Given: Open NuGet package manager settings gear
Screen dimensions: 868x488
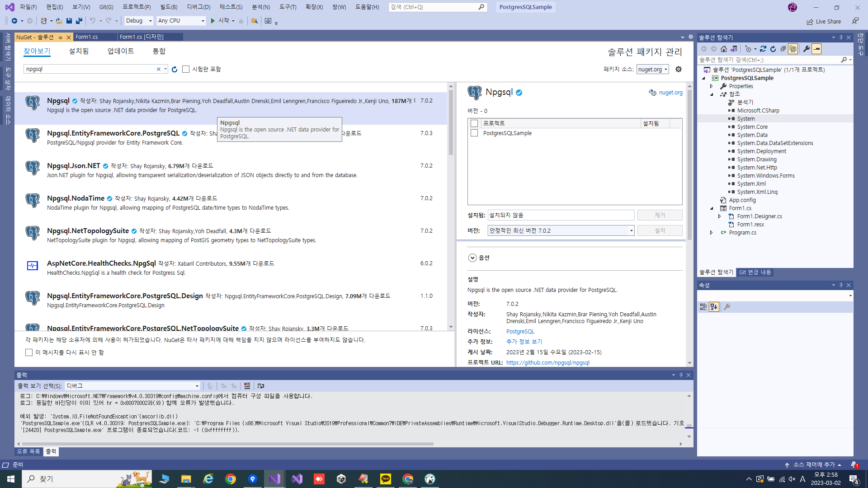Looking at the screenshot, I should 678,69.
